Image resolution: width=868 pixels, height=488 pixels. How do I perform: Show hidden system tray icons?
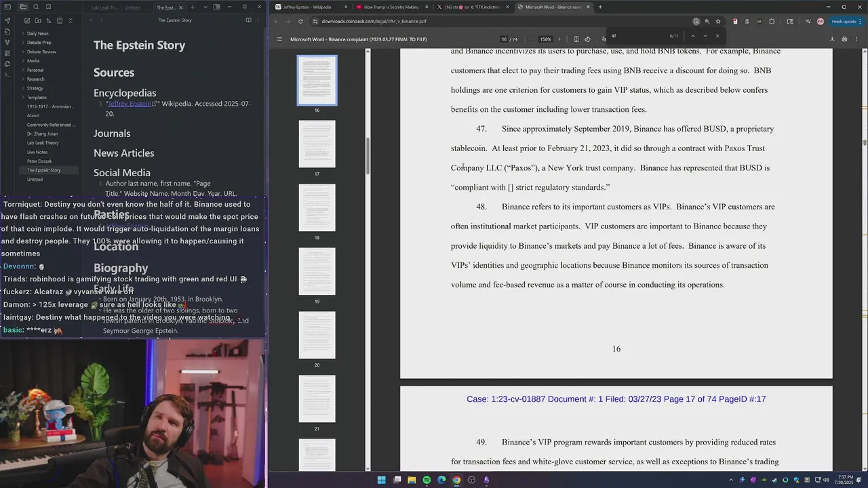point(730,480)
